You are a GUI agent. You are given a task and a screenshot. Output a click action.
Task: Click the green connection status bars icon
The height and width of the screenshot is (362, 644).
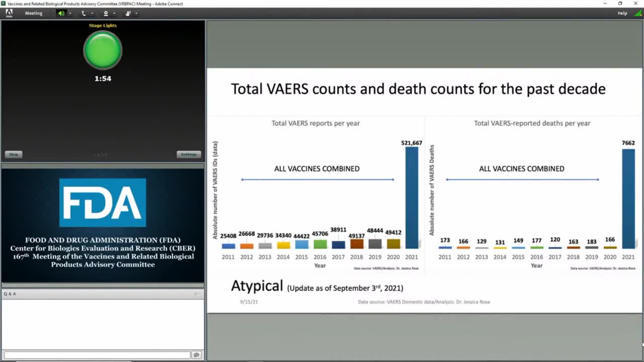tap(637, 14)
